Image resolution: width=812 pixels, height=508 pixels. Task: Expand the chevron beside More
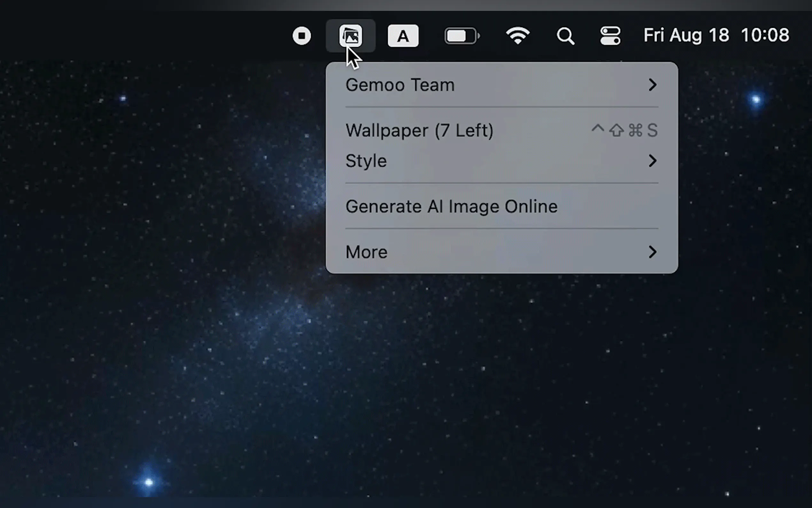652,252
